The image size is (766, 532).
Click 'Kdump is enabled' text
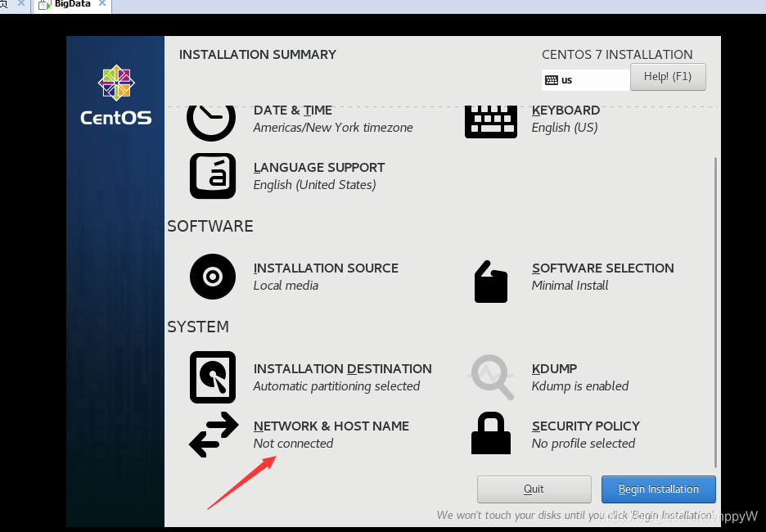580,386
